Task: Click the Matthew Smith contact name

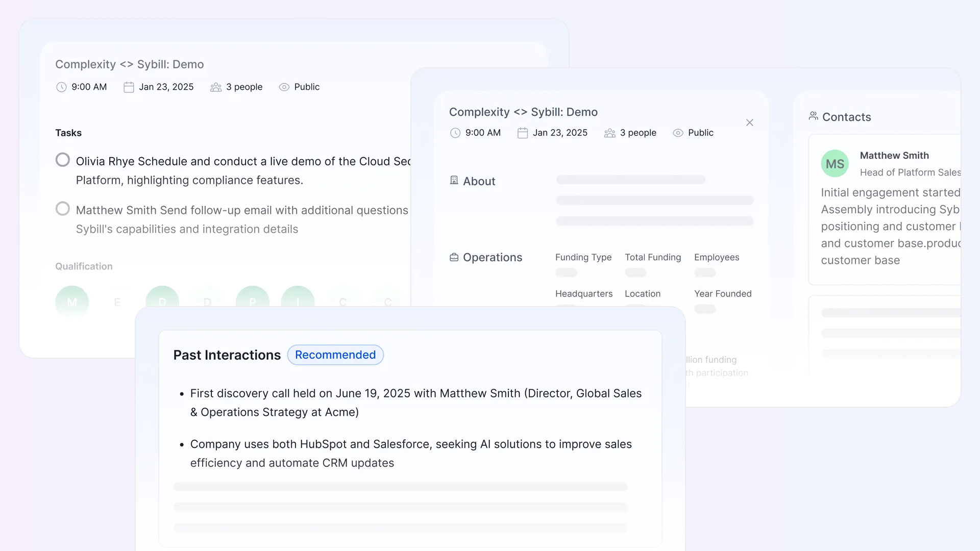Action: [894, 156]
